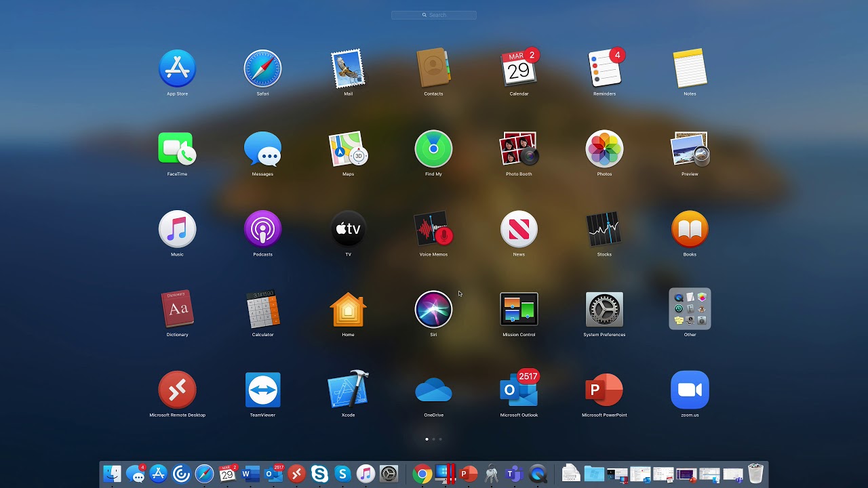Open the Home app
The image size is (868, 488).
(348, 309)
